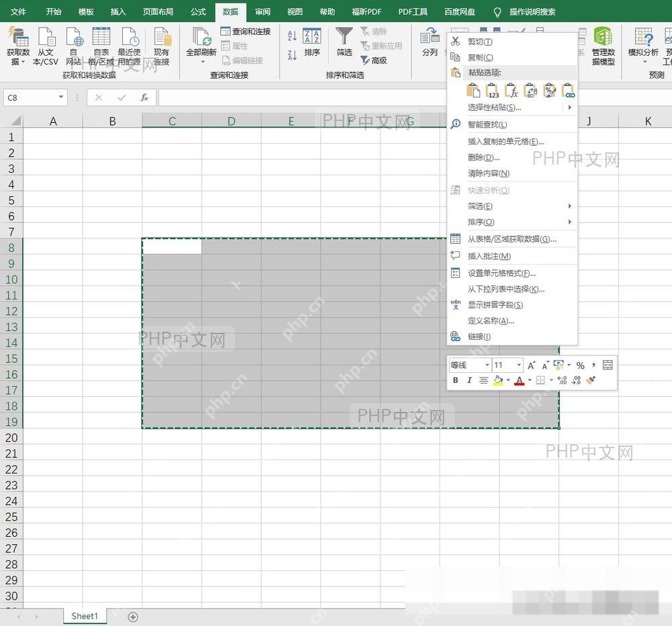672x626 pixels.
Task: Open font size 11 dropdown
Action: coord(519,365)
